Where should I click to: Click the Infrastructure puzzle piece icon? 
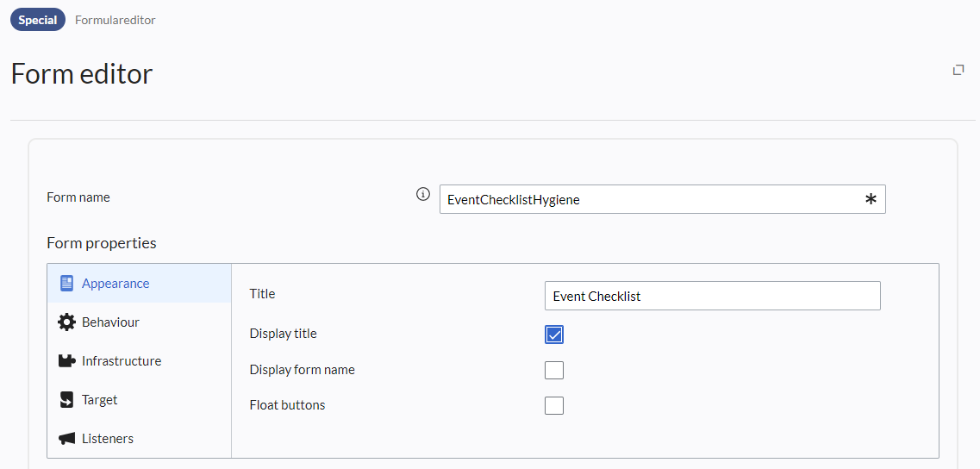[x=66, y=361]
